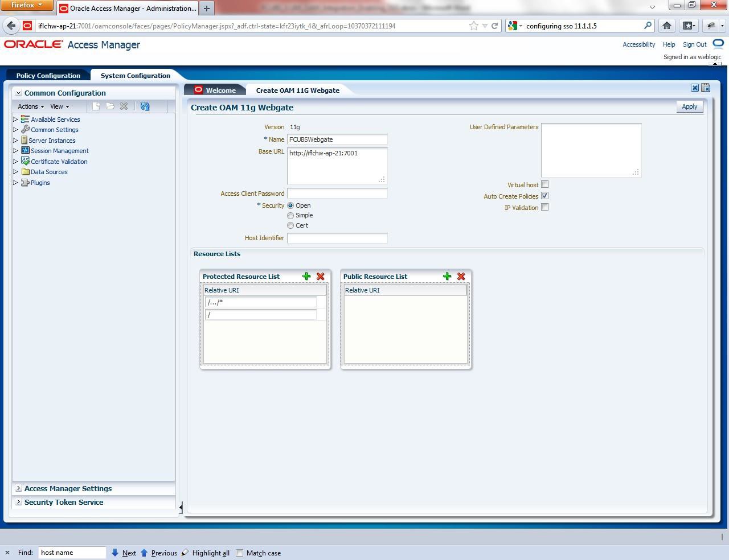This screenshot has height=560, width=729.
Task: Click the Sign Out link
Action: click(694, 44)
